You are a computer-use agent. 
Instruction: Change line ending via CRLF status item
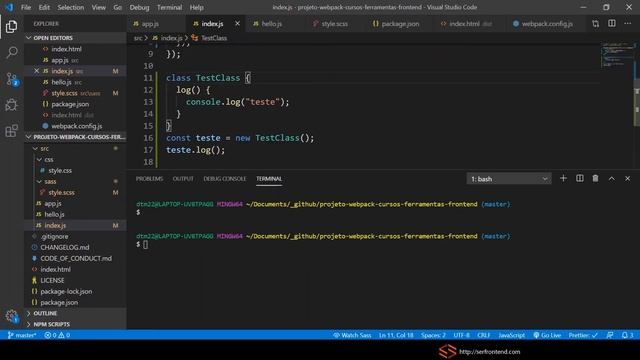click(x=484, y=335)
